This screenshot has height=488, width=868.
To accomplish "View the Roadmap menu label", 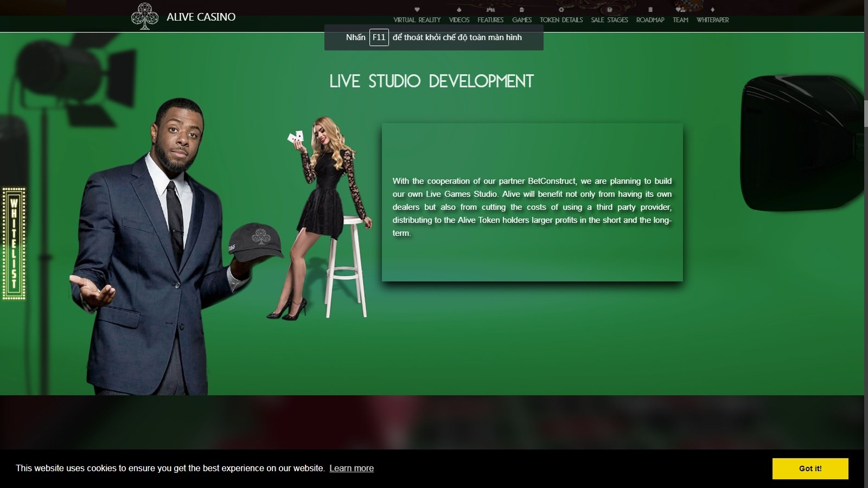I will (650, 20).
